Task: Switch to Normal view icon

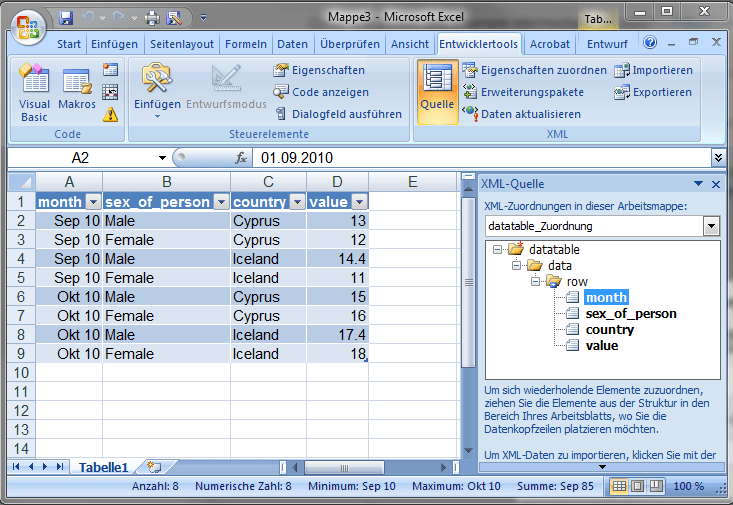Action: click(x=619, y=486)
